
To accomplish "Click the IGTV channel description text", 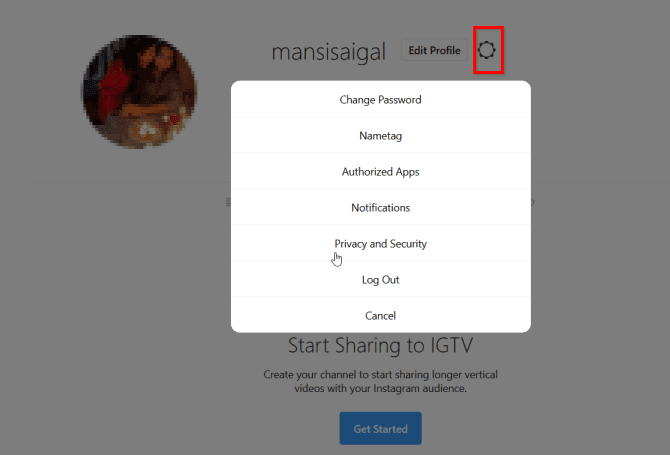I will point(381,382).
